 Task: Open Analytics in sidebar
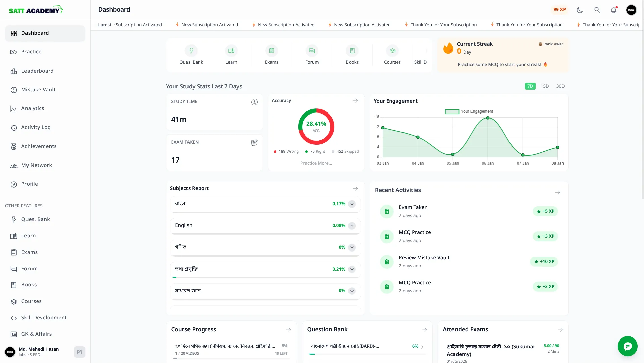point(45,108)
